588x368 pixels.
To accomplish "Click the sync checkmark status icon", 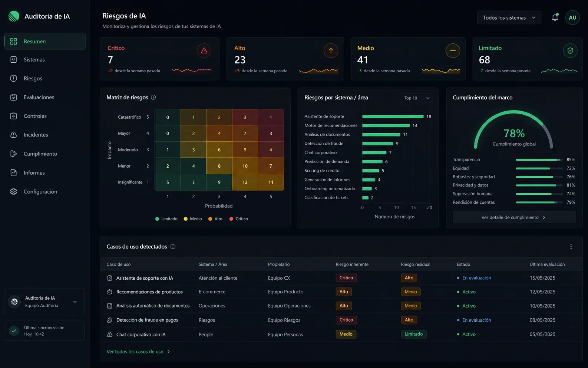I will click(x=14, y=331).
